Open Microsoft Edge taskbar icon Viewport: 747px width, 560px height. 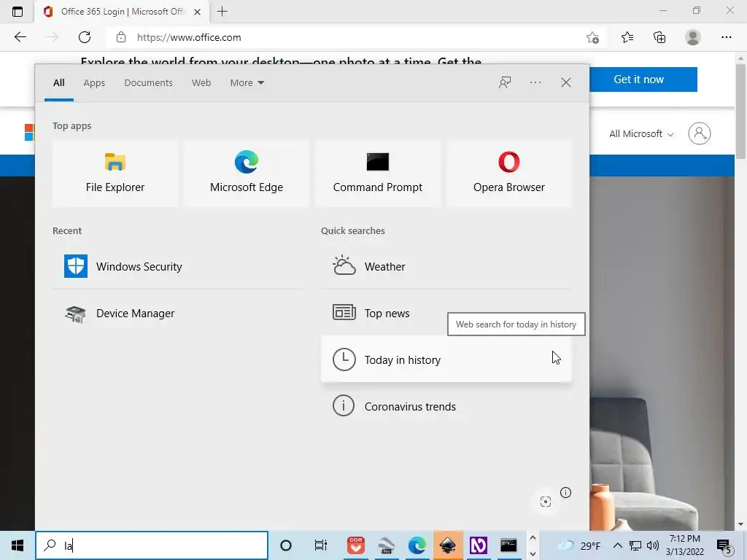tap(417, 545)
